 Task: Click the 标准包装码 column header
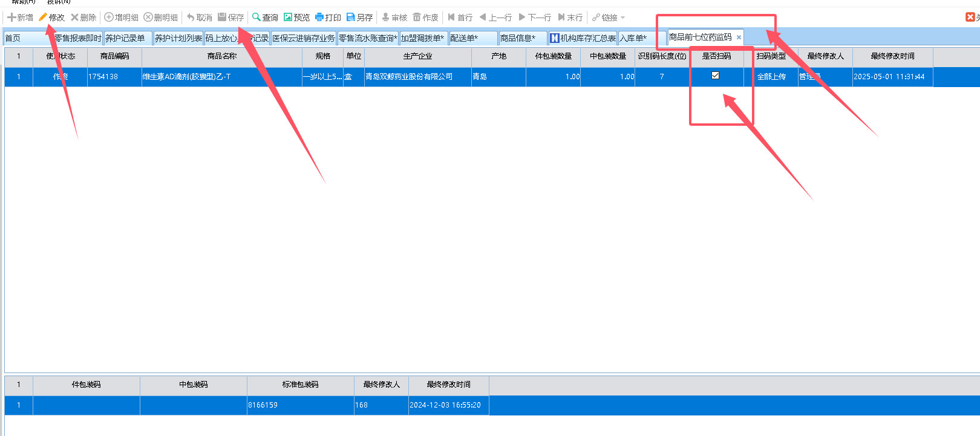(301, 385)
